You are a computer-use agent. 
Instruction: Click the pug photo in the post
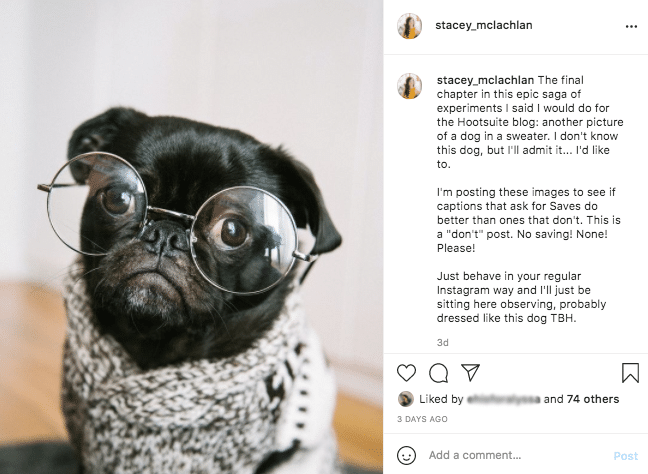coord(191,237)
